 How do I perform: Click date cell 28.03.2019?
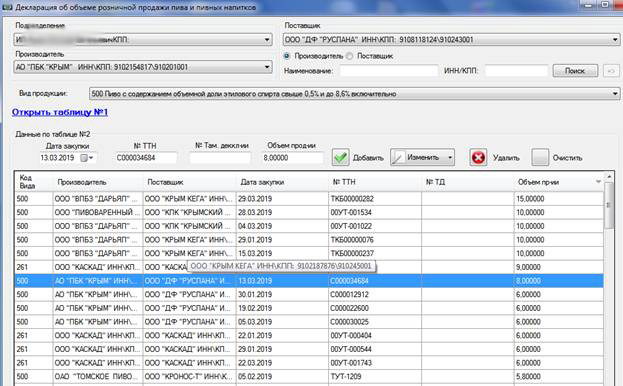tap(282, 212)
